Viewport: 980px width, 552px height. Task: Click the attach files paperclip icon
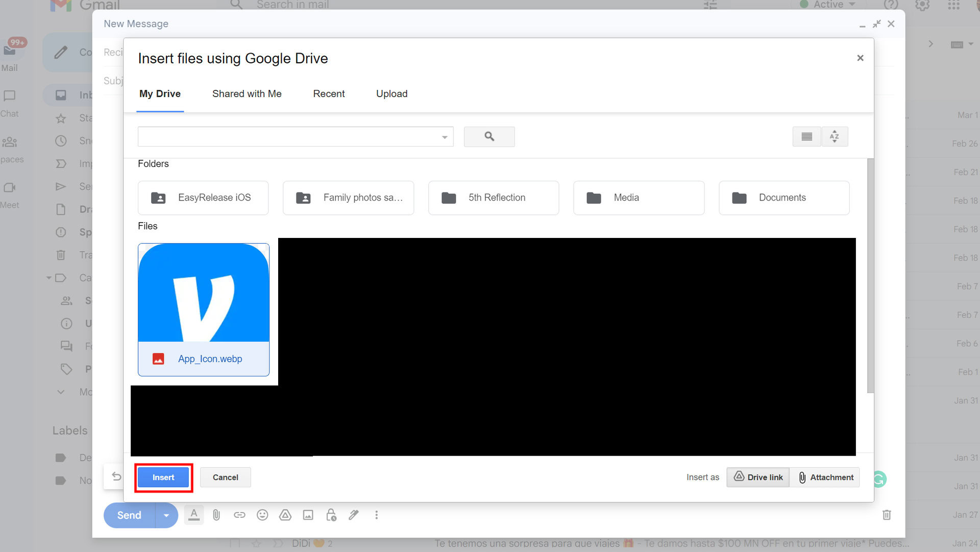point(216,515)
